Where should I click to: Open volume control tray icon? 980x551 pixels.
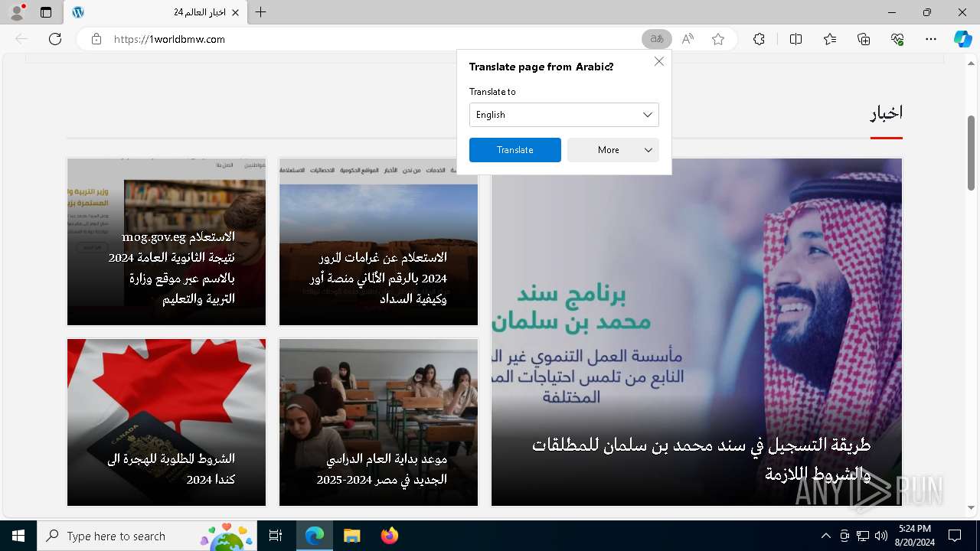pyautogui.click(x=881, y=536)
